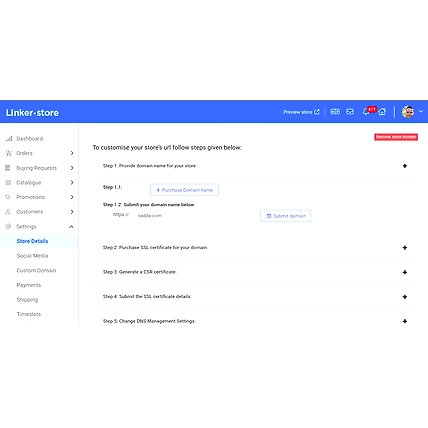Screen dimensions: 428x428
Task: Open the Payments settings item
Action: point(29,285)
